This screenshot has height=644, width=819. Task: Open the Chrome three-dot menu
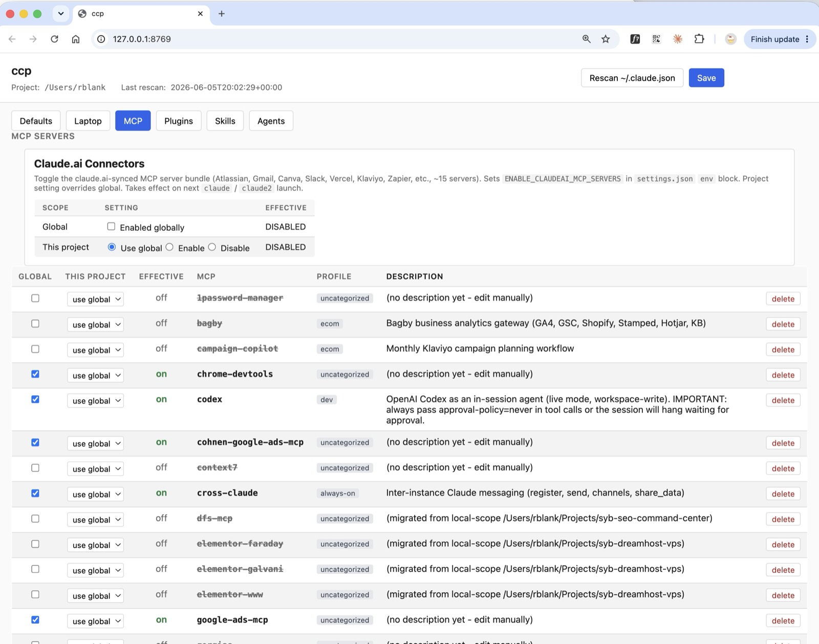[807, 39]
